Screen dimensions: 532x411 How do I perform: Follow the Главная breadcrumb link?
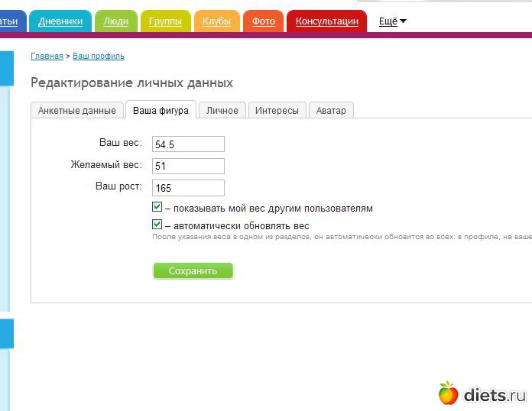pos(47,56)
